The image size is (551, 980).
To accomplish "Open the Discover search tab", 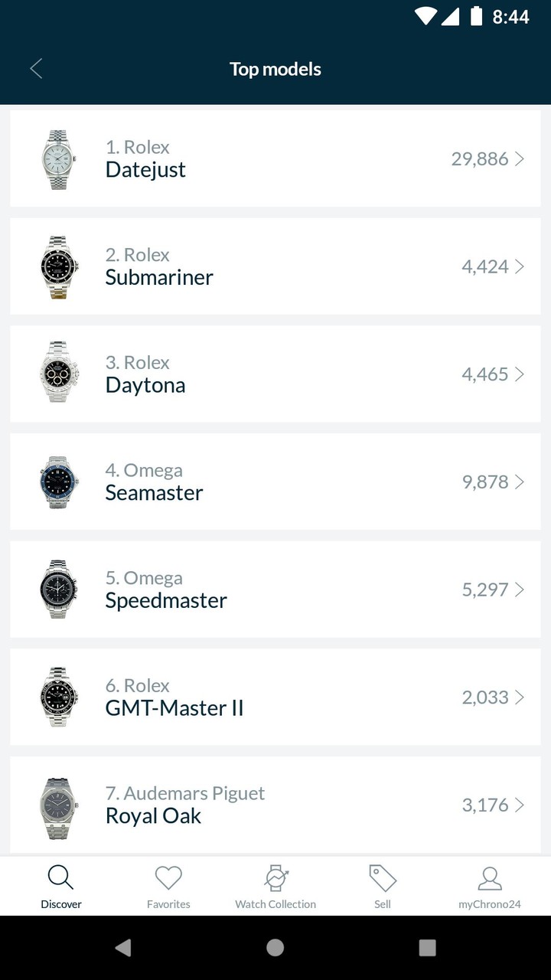I will 61,886.
